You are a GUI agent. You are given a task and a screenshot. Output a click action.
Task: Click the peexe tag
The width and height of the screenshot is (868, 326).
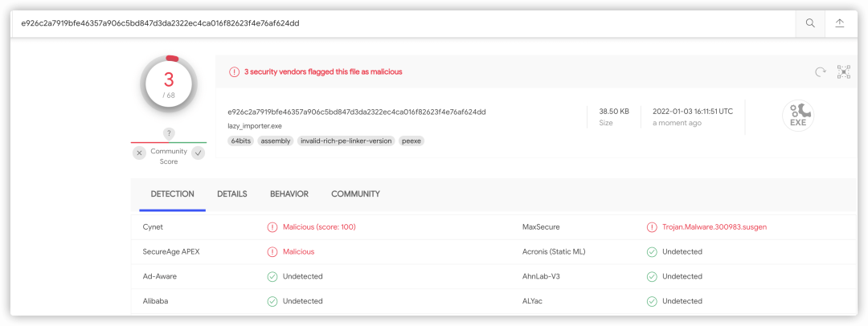411,141
